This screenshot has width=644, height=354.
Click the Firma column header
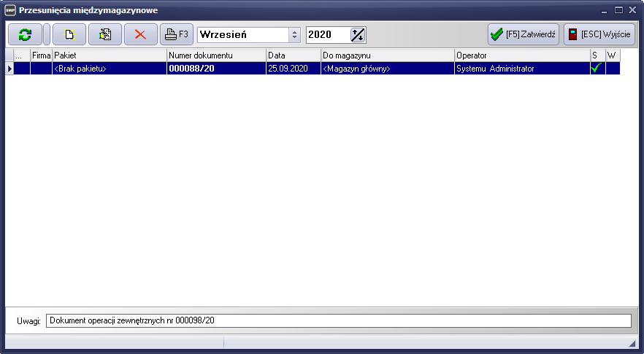coord(41,55)
